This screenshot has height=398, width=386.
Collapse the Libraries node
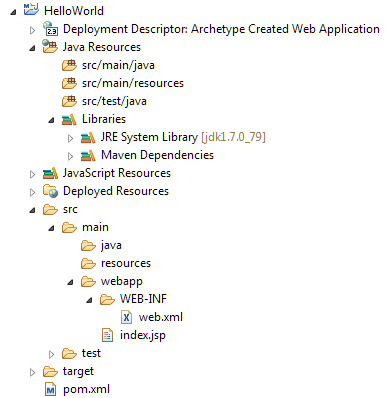click(51, 121)
